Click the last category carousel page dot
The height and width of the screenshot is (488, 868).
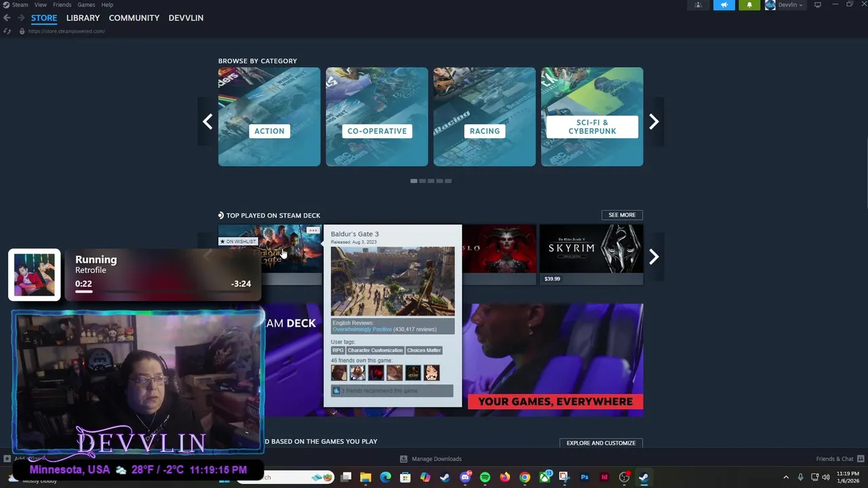[448, 181]
